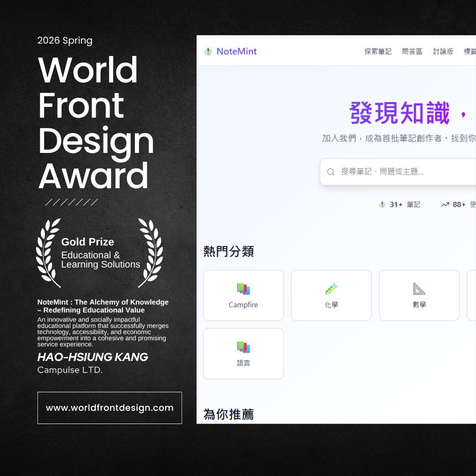Open the Campfire category card
476x476 pixels.
(243, 295)
